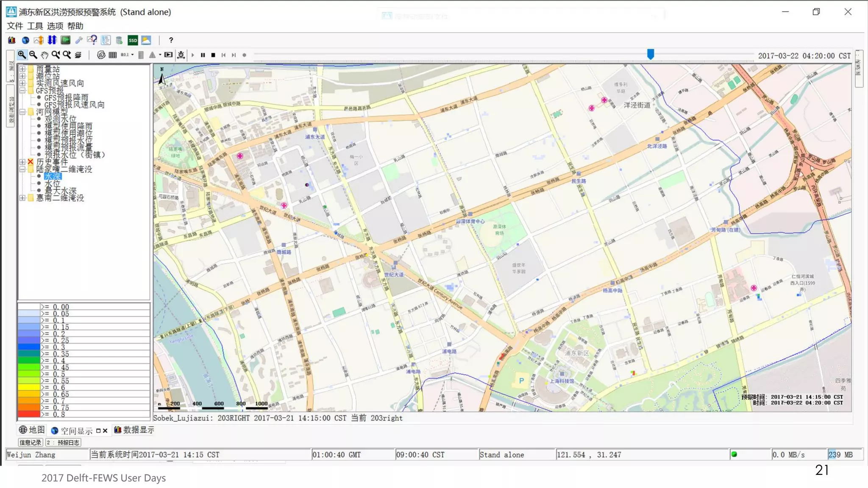Pause the map animation

tap(203, 55)
